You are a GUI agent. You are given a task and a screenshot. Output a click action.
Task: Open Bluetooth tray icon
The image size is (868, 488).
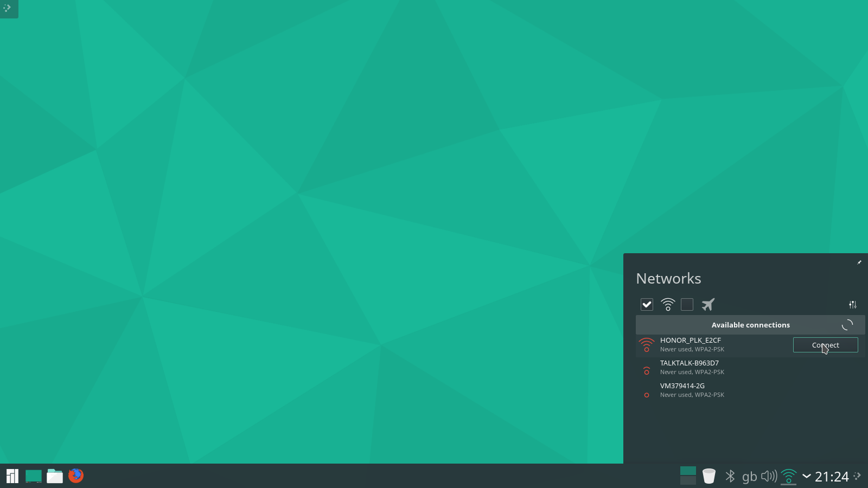click(x=730, y=476)
